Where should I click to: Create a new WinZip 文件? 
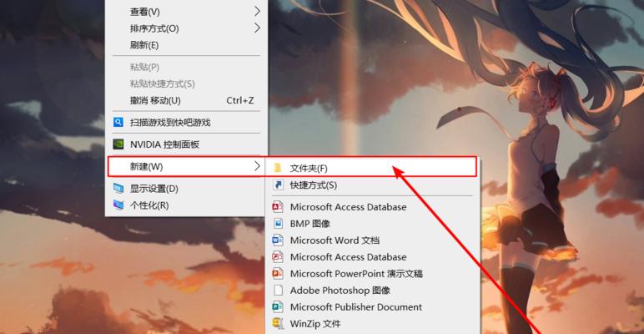[x=373, y=324]
